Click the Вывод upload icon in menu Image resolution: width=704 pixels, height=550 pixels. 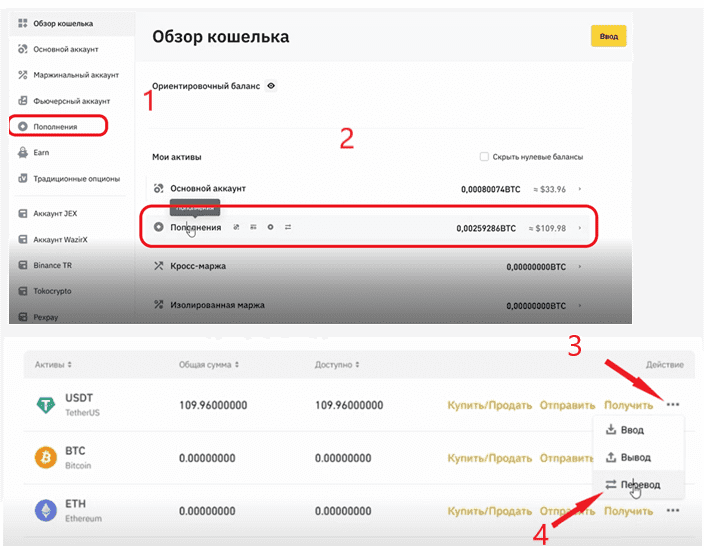click(x=611, y=457)
